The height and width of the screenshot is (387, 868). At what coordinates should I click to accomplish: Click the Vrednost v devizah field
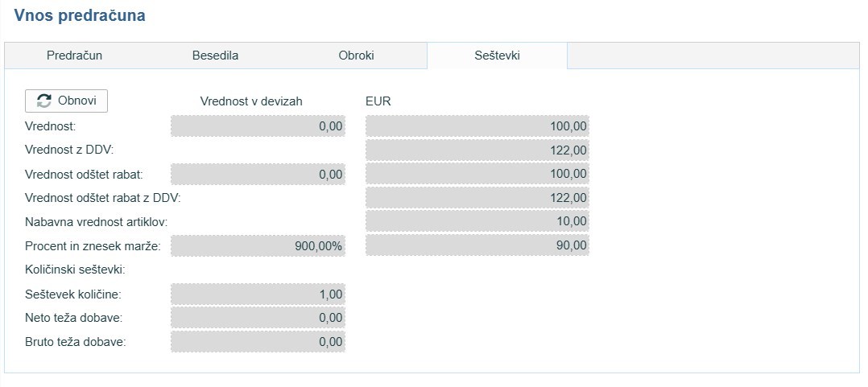tap(258, 126)
